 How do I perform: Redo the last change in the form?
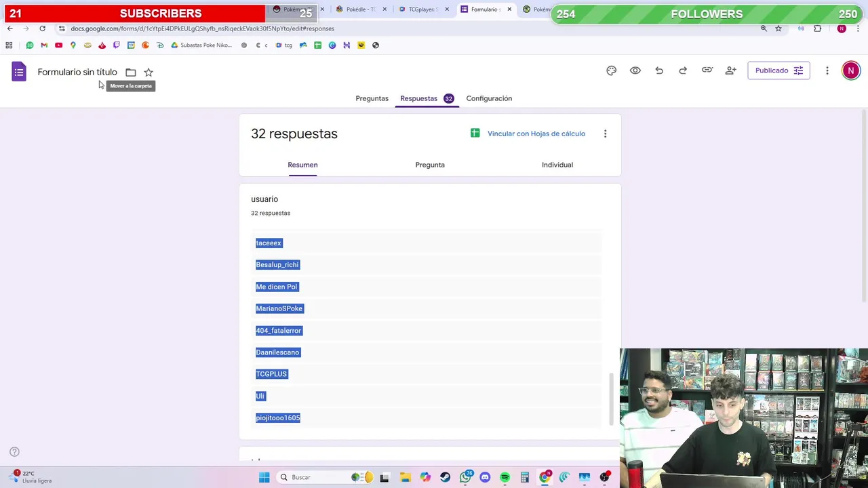pos(683,70)
